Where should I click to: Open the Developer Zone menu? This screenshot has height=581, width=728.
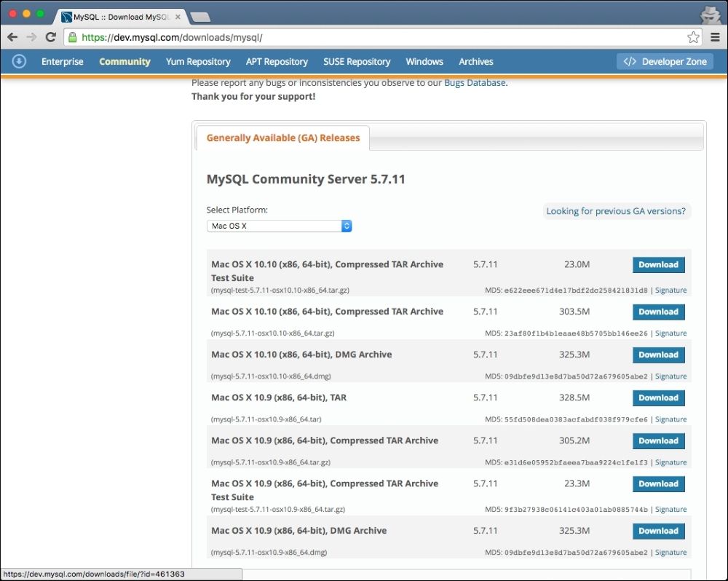[x=665, y=62]
